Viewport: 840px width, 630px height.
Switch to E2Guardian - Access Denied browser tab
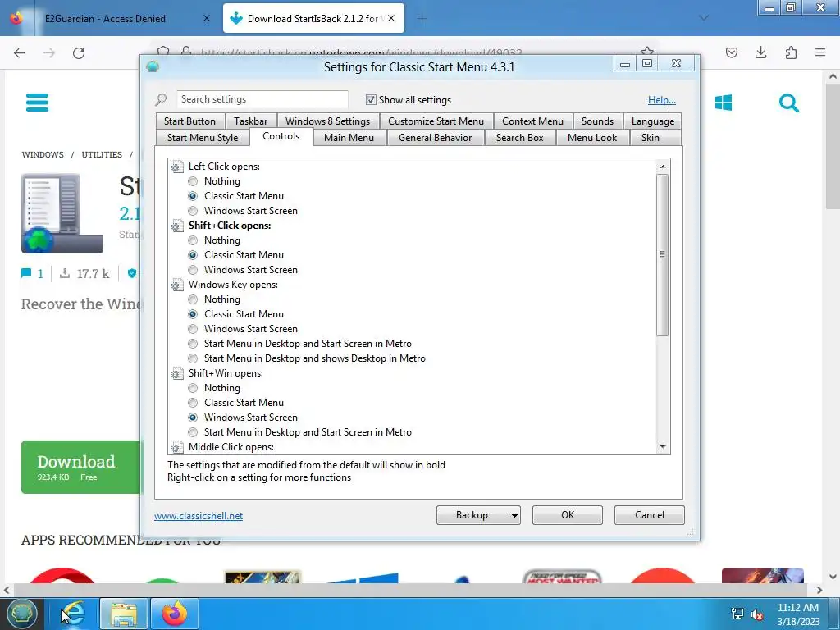(105, 18)
